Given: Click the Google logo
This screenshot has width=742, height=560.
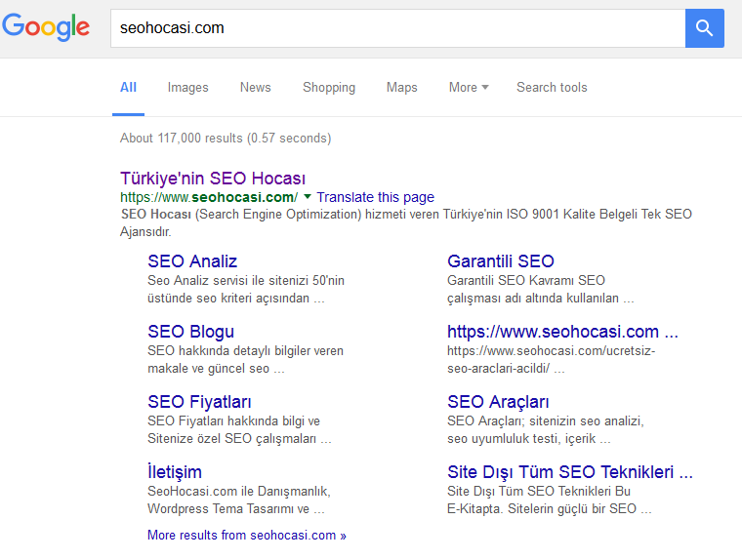Looking at the screenshot, I should pos(46,27).
